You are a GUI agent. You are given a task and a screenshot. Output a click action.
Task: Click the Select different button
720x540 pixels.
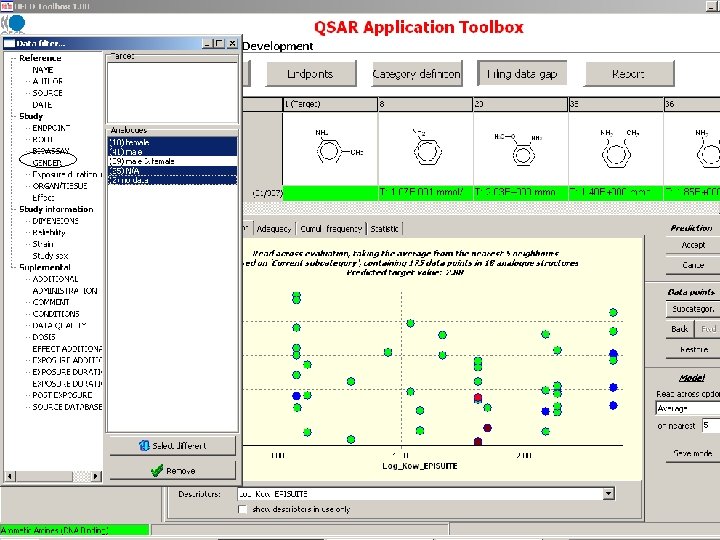point(172,445)
